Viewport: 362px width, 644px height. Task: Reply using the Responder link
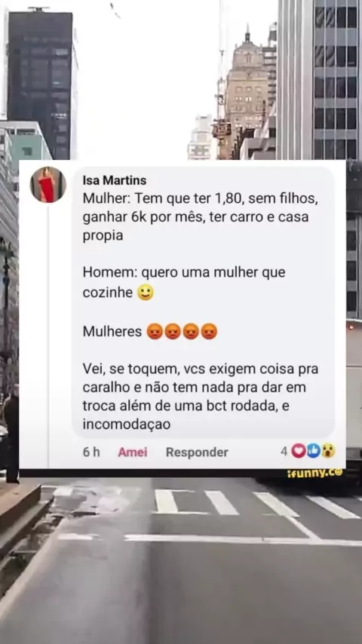(x=197, y=452)
